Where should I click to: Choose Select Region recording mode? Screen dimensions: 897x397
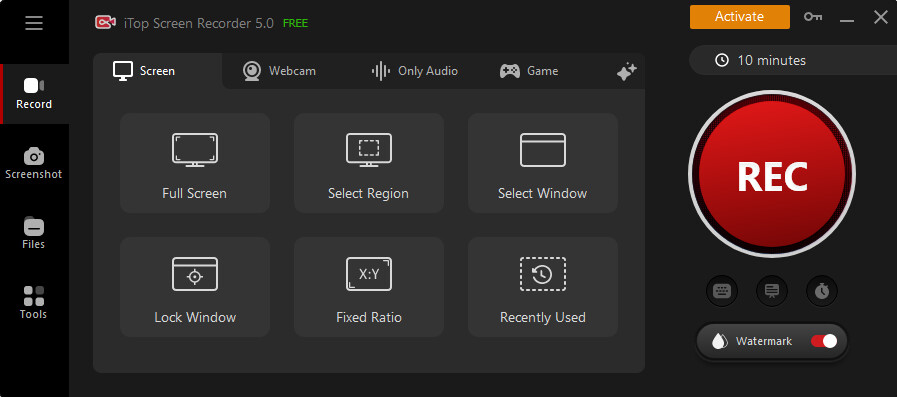click(368, 163)
